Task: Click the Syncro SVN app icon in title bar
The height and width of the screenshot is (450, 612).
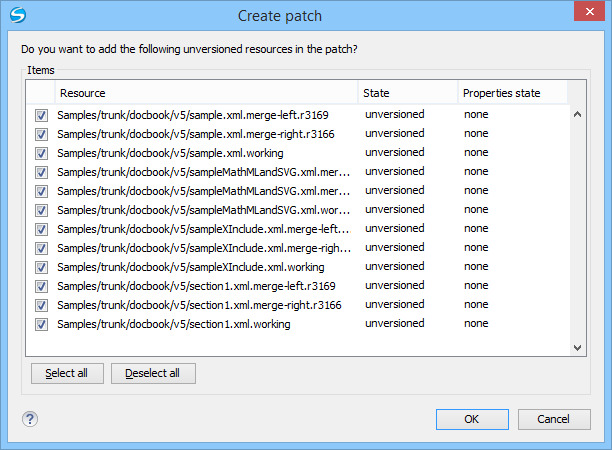Action: pos(17,16)
